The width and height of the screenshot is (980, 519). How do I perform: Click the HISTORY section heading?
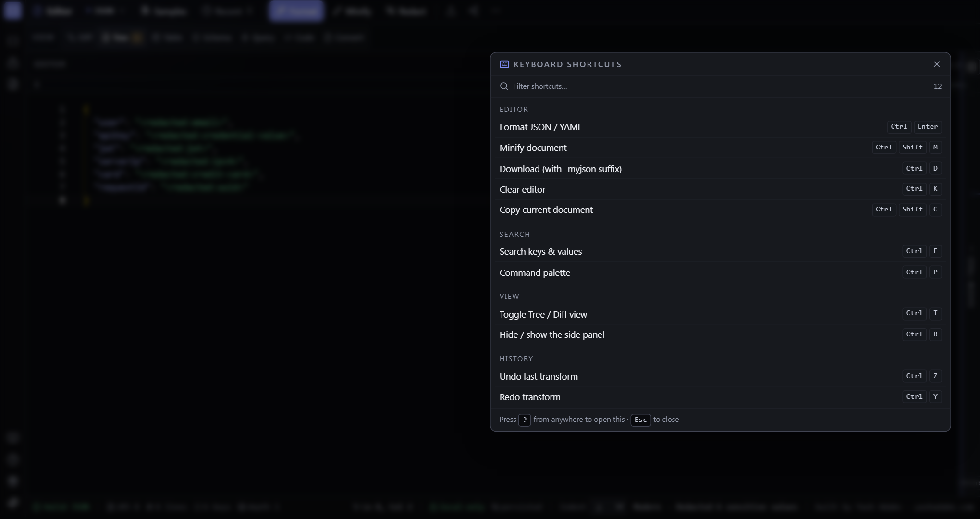click(516, 359)
